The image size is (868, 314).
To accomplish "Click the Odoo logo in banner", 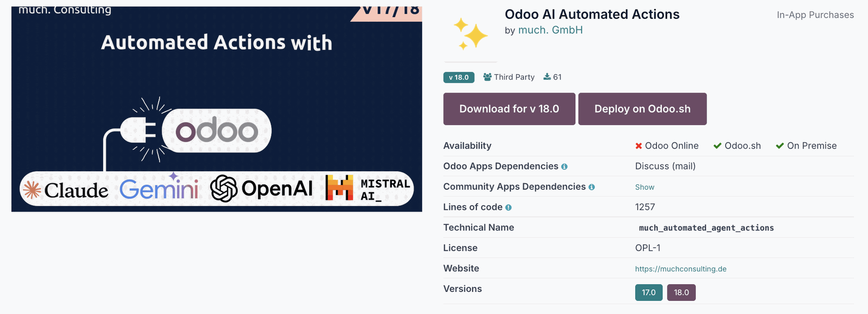I will [x=217, y=131].
